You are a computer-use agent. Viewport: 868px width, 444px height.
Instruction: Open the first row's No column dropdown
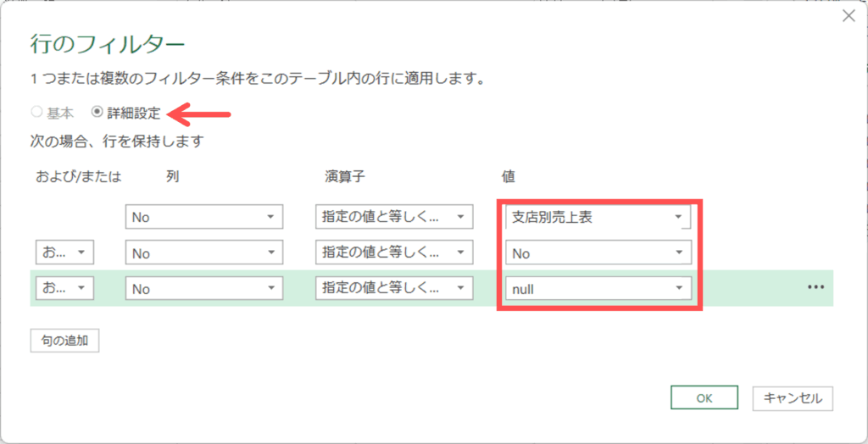[203, 218]
